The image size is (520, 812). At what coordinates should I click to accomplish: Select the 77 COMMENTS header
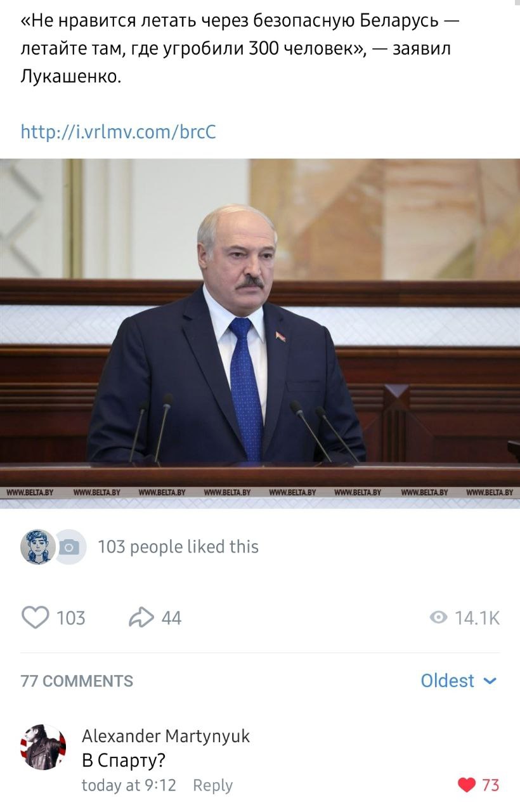[x=77, y=681]
